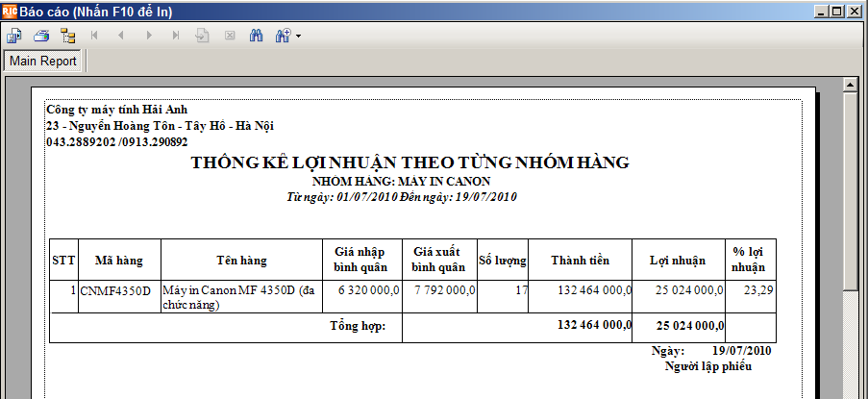Viewport: 868px width, 399px height.
Task: Open the Find Text binoculars icon
Action: (x=257, y=36)
